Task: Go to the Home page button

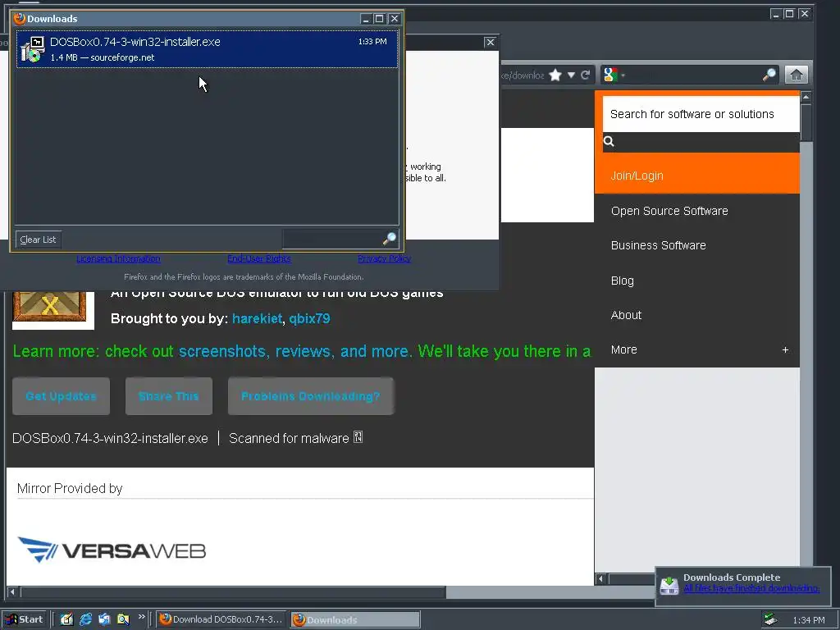Action: click(796, 75)
